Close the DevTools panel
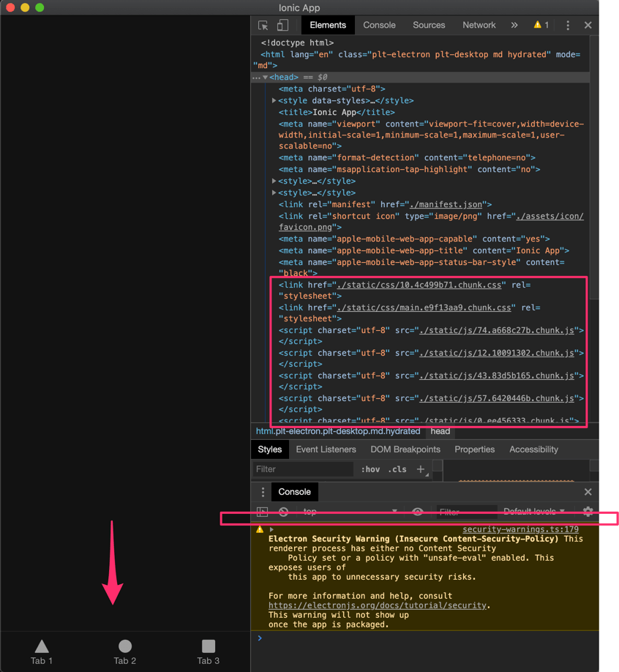 (588, 26)
